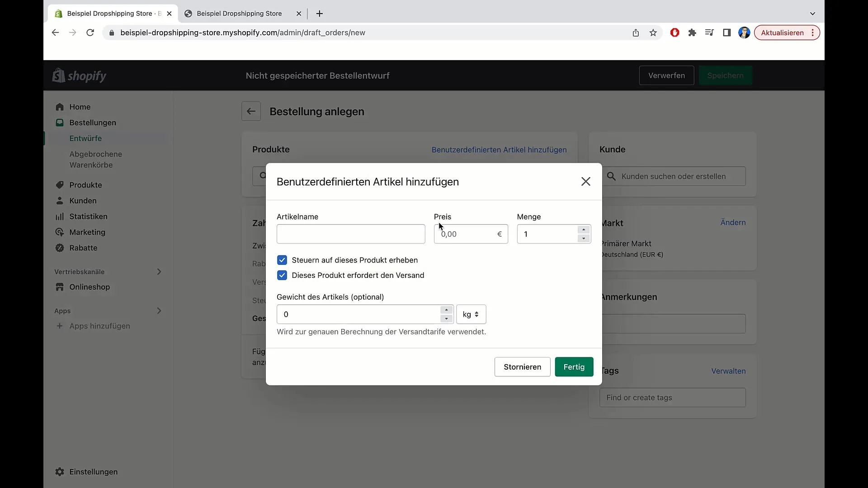Click the Shopify logo in header

[80, 75]
